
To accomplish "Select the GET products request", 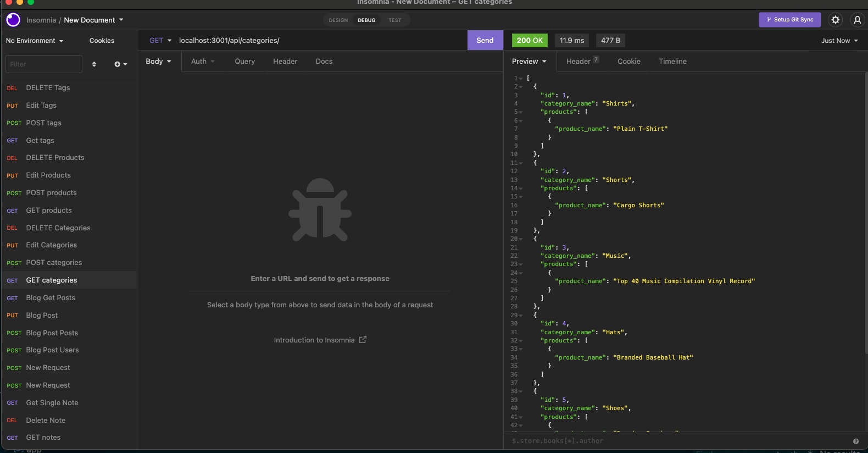I will point(69,211).
